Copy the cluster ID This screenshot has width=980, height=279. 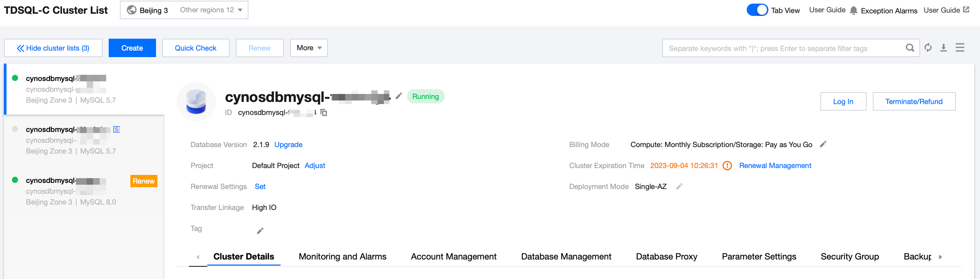324,112
